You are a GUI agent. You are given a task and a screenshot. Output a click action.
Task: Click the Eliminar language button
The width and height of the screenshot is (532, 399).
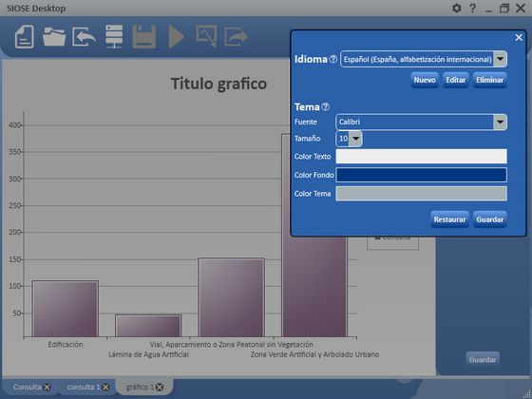489,80
